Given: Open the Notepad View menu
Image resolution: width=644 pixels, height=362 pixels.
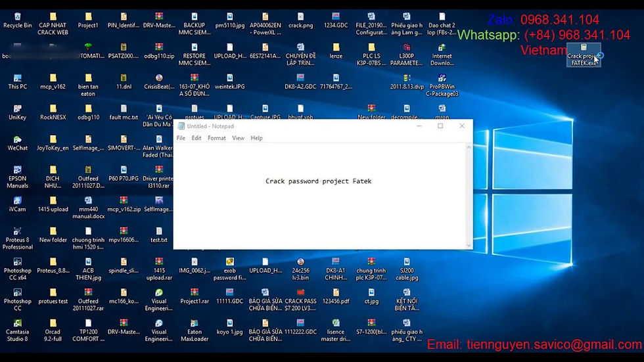Looking at the screenshot, I should 238,138.
